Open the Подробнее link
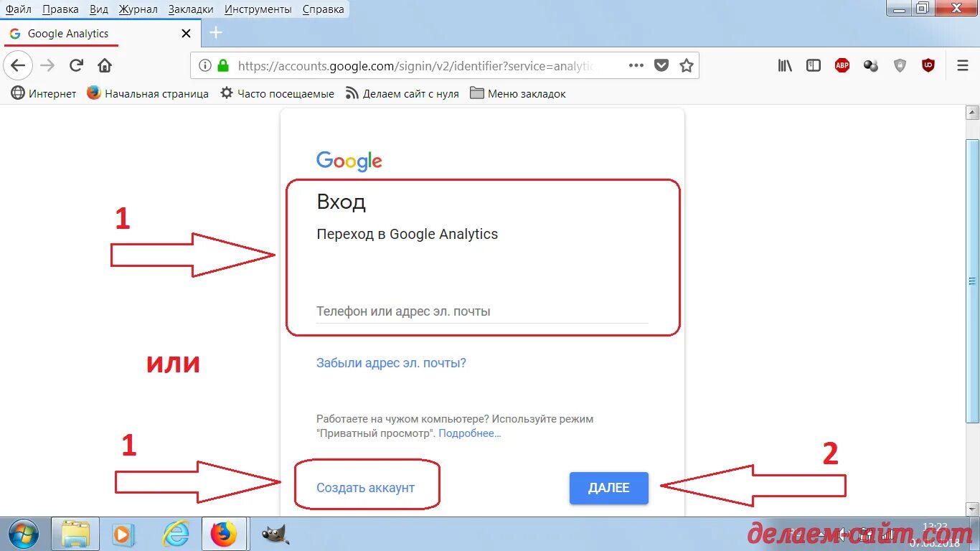980x551 pixels. (470, 433)
